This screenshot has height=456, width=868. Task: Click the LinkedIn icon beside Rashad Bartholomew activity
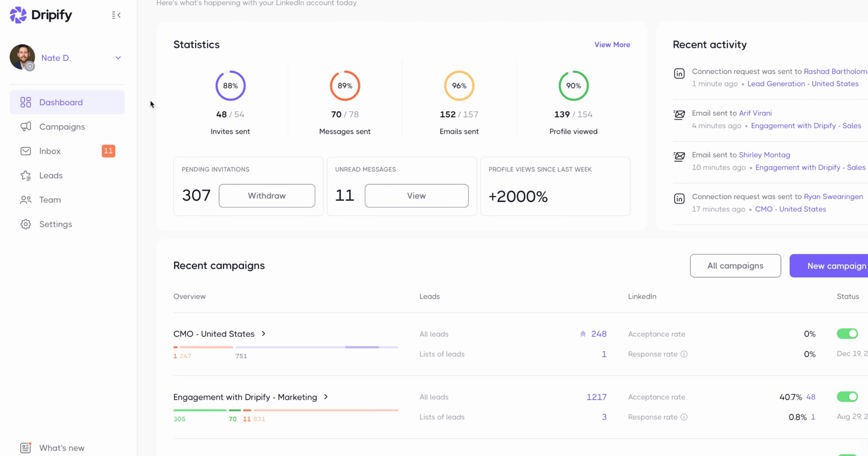click(679, 73)
